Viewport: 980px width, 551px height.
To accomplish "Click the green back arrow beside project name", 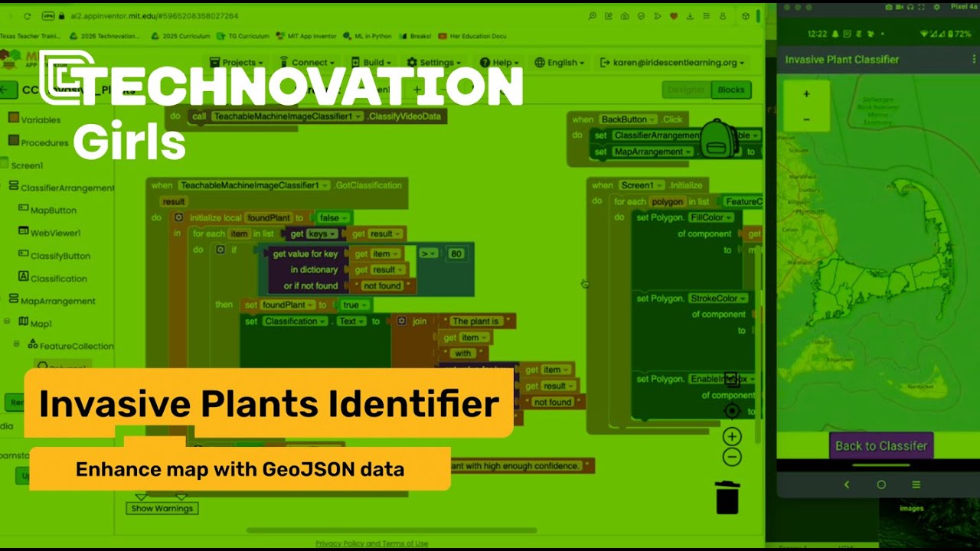I will point(8,90).
